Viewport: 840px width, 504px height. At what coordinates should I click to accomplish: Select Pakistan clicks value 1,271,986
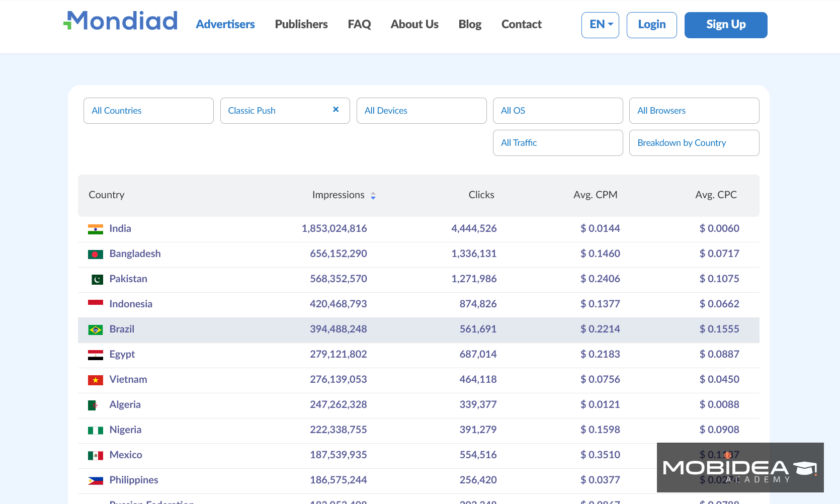click(474, 279)
